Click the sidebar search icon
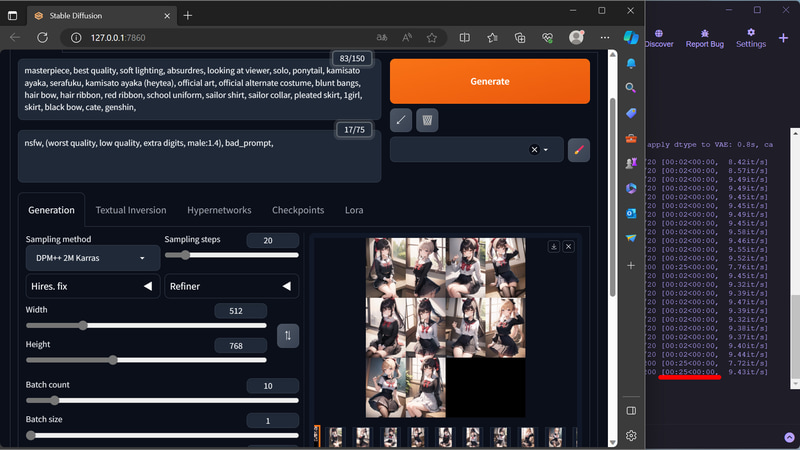800x450 pixels. pyautogui.click(x=631, y=88)
